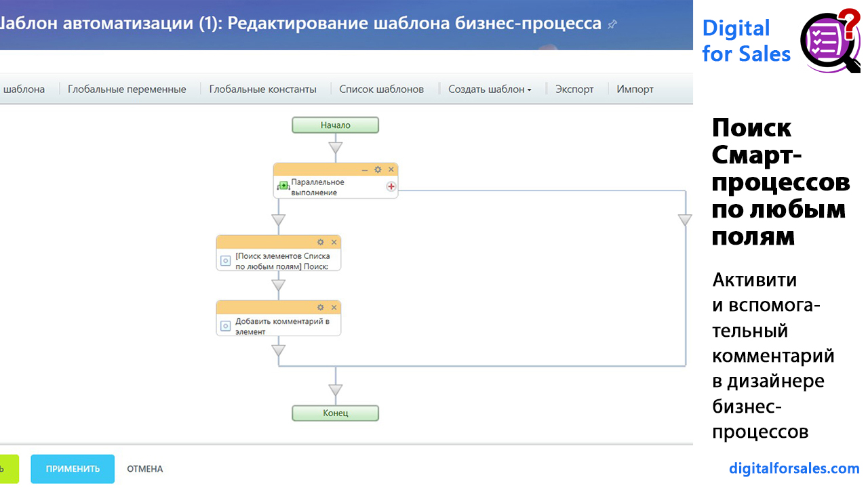This screenshot has height=488, width=868.
Task: Pin the page using the pin icon in title
Action: (x=612, y=24)
